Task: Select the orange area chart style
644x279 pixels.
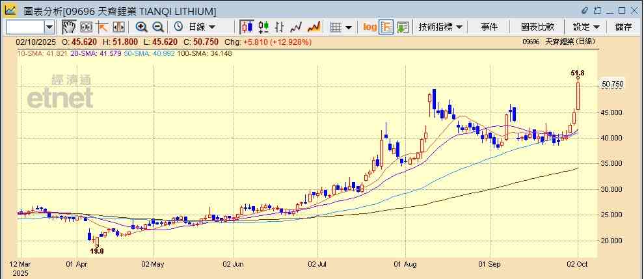Action: [314, 27]
